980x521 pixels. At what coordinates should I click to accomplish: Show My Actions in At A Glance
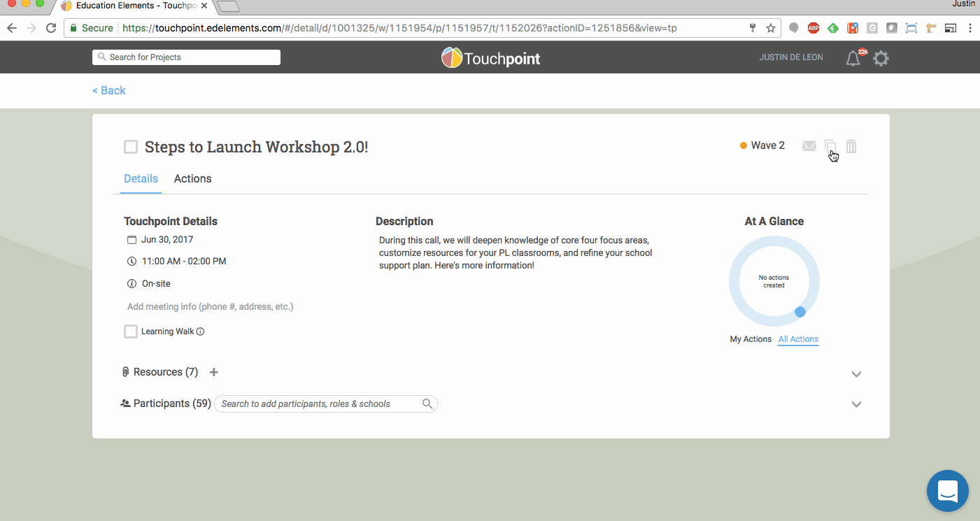coord(751,339)
